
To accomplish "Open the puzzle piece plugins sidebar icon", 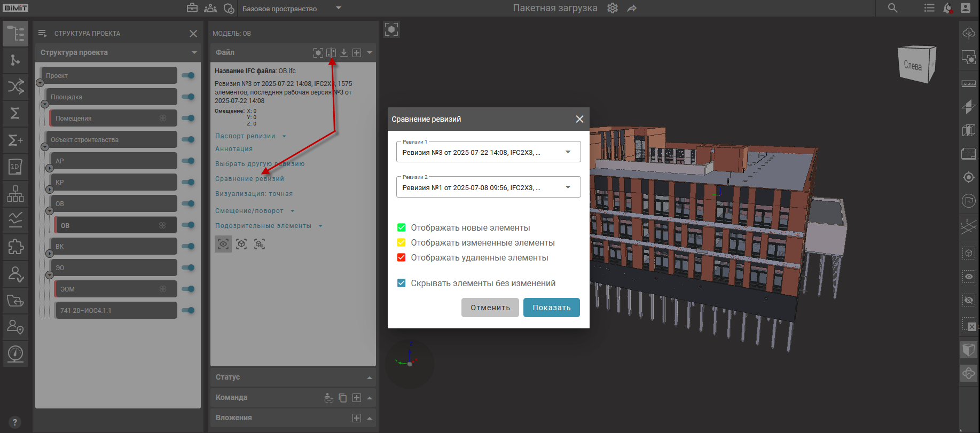I will pos(15,247).
